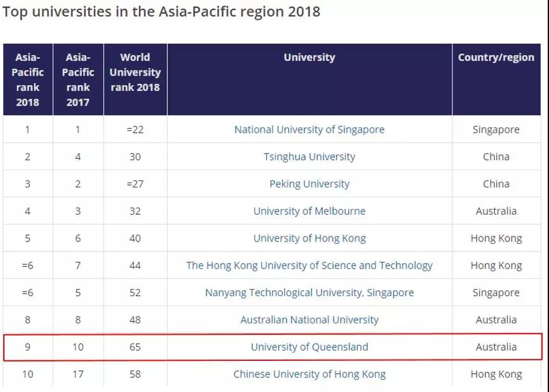
Task: Click Nanyang Technological University, Singapore link
Action: (x=309, y=293)
